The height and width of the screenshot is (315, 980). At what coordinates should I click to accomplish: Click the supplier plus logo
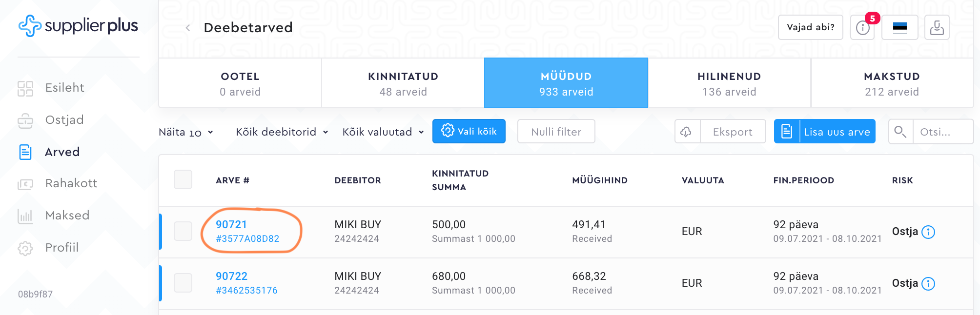tap(78, 26)
